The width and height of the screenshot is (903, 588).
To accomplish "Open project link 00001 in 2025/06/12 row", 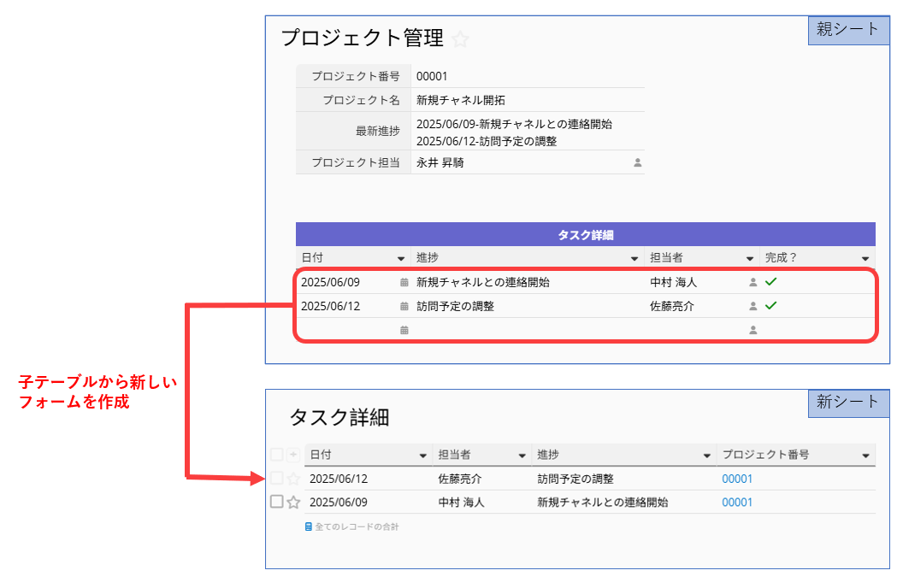I will pyautogui.click(x=737, y=479).
